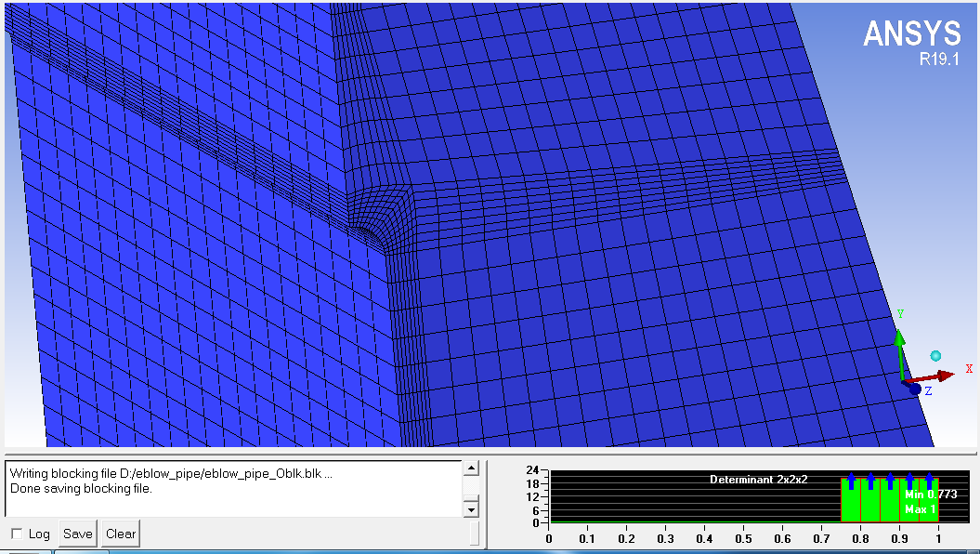Click the blue Z axis ball on triad
The height and width of the screenshot is (554, 980).
tap(915, 389)
